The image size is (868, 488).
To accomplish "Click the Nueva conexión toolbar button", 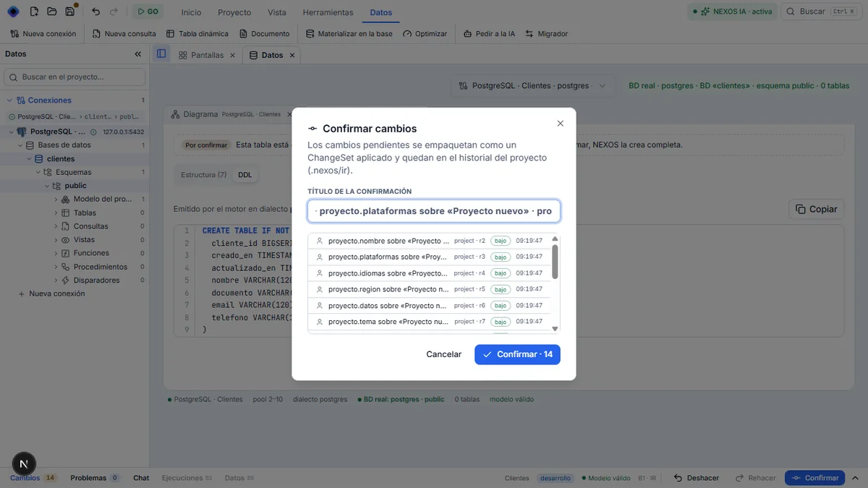I will (x=43, y=34).
